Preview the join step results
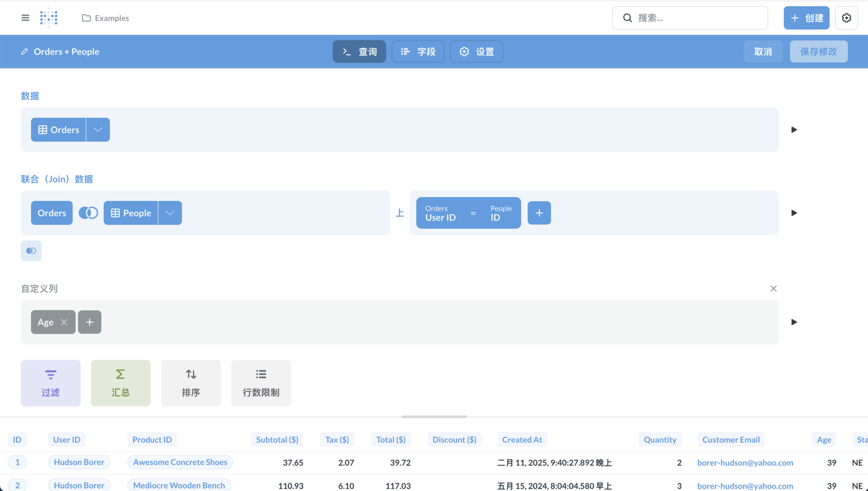The height and width of the screenshot is (491, 868). tap(794, 213)
